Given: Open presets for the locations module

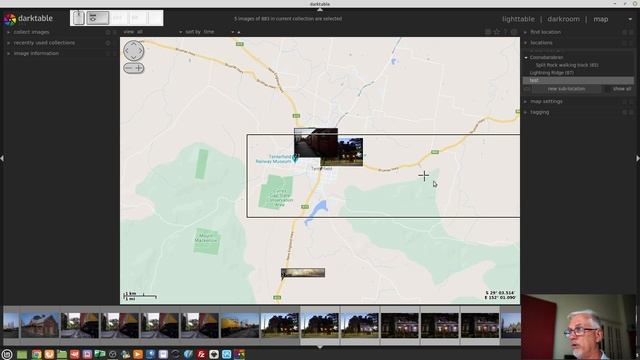Looking at the screenshot, I should click(631, 42).
